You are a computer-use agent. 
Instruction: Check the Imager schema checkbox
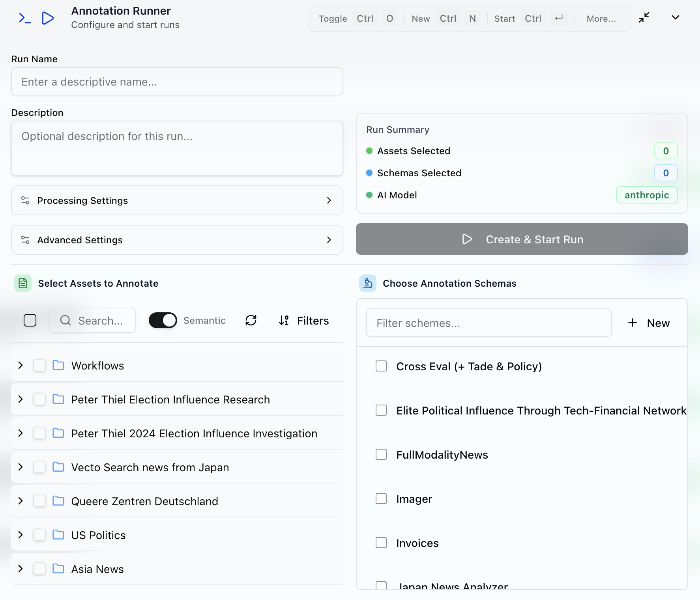(x=381, y=498)
